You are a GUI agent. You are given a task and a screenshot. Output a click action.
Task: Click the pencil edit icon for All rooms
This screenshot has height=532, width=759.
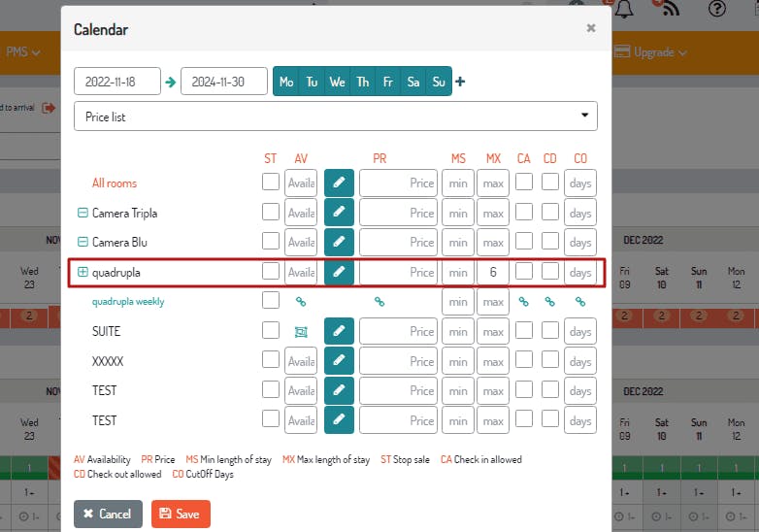click(339, 183)
